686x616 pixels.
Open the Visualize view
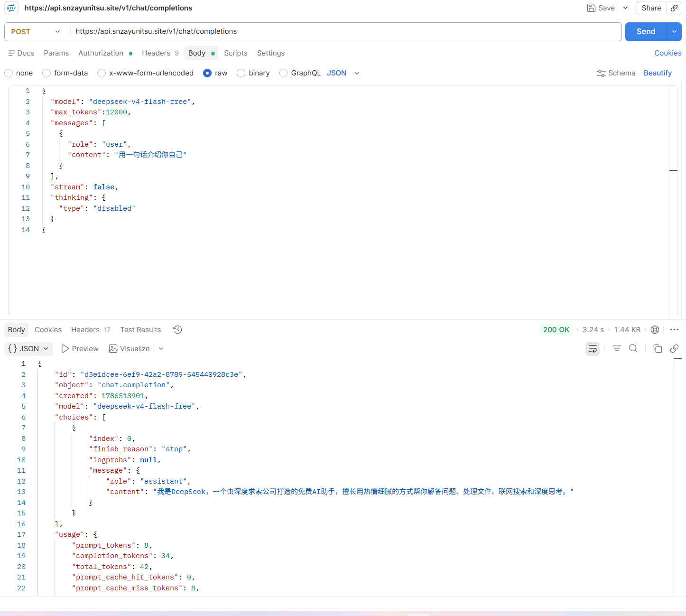point(130,349)
